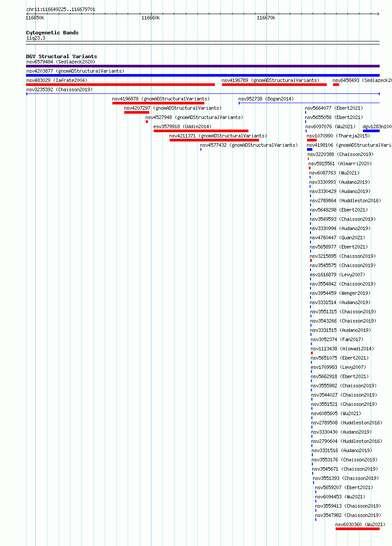Click nsv4207297 gnomAD variant label
This screenshot has height=546, width=392.
click(173, 108)
